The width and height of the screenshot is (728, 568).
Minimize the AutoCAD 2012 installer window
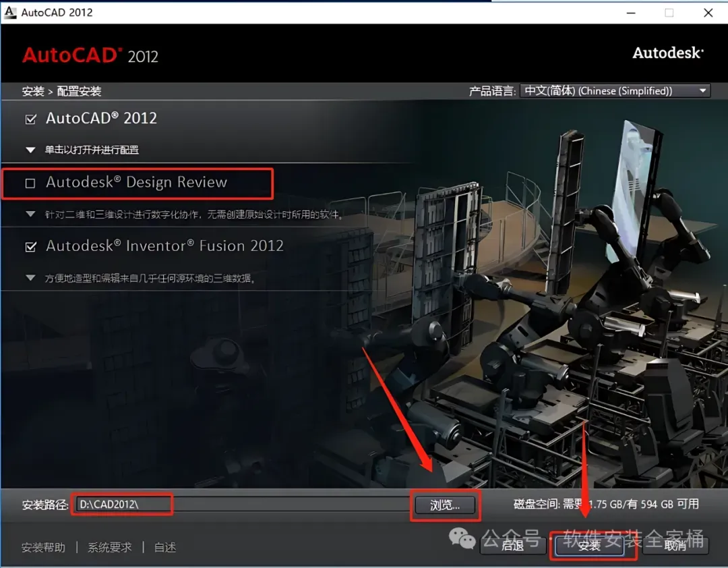click(x=631, y=13)
